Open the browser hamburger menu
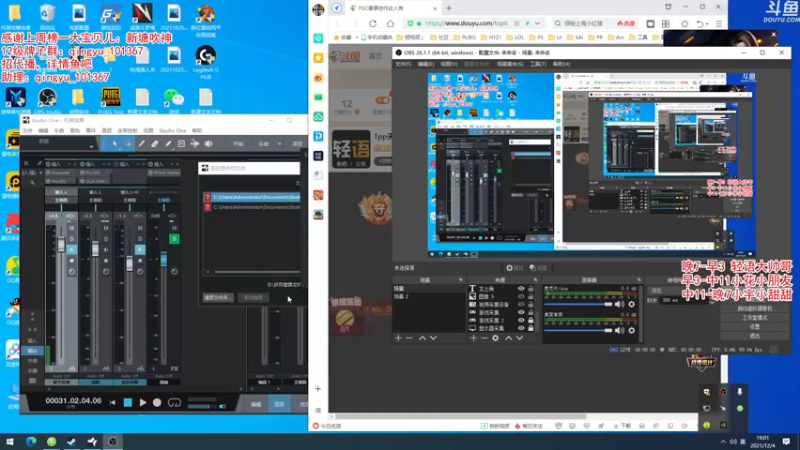 pyautogui.click(x=719, y=23)
